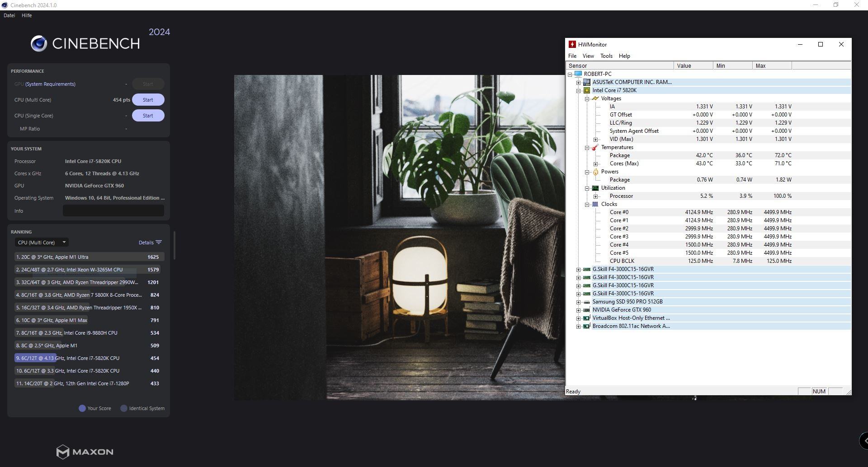The image size is (868, 467).
Task: Click the Powers flame icon
Action: (595, 172)
